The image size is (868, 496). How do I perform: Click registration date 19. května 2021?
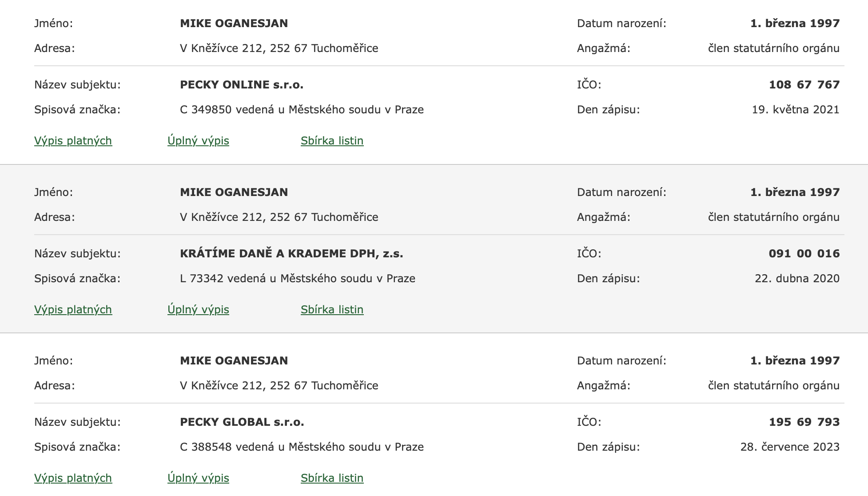point(796,110)
